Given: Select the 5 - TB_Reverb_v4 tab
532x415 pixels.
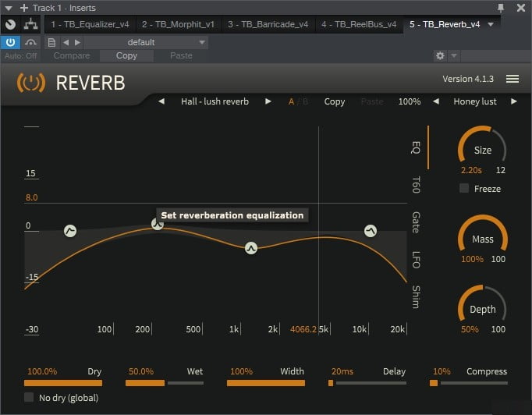Looking at the screenshot, I should (445, 24).
